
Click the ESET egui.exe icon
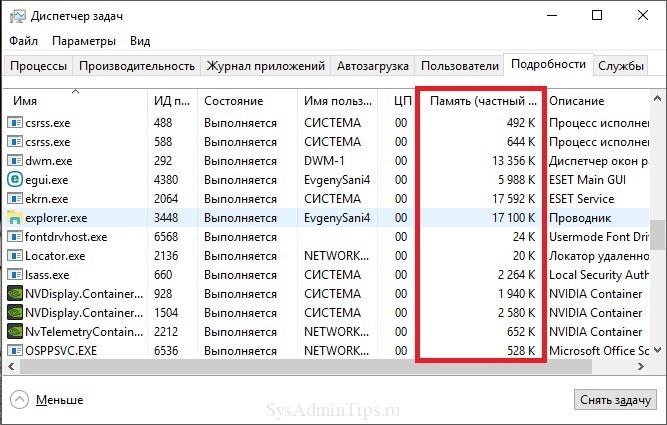click(15, 180)
